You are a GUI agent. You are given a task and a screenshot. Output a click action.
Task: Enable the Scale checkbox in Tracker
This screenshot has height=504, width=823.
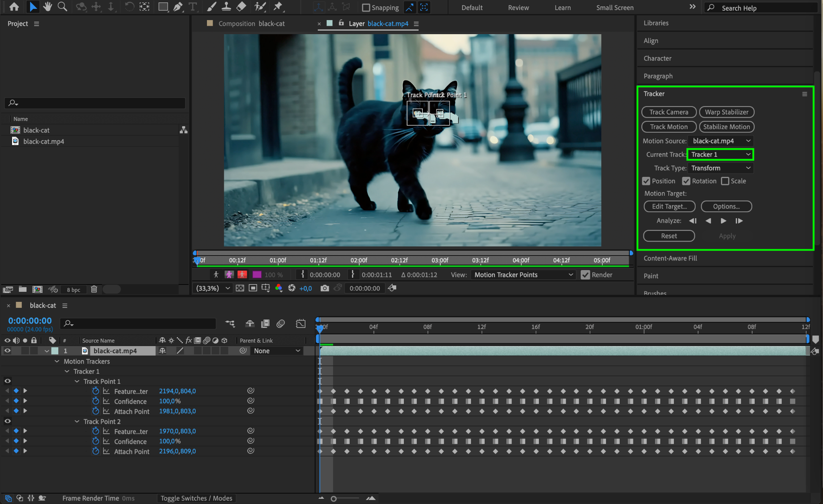(x=725, y=181)
